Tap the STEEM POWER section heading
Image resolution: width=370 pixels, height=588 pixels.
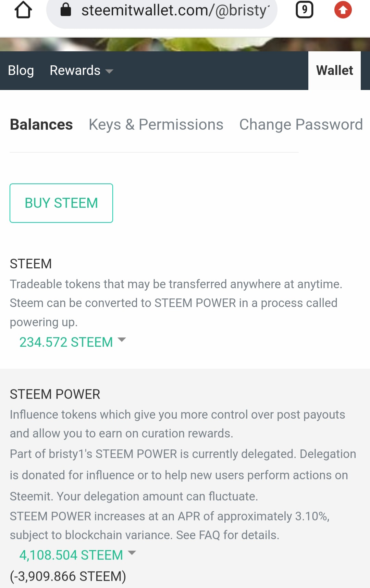pos(55,394)
